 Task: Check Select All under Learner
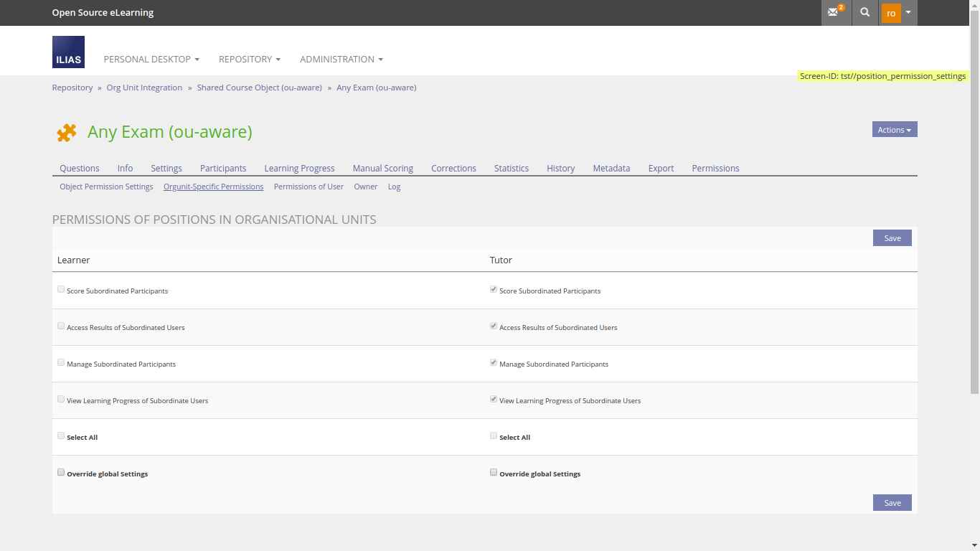tap(61, 436)
